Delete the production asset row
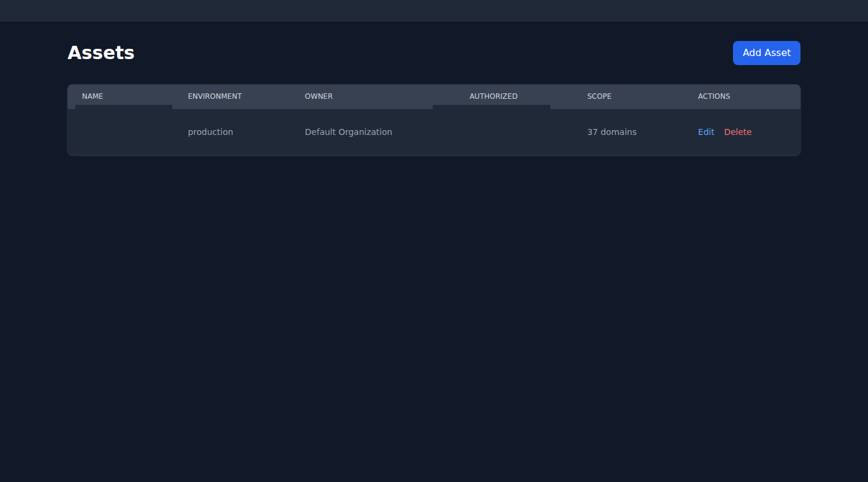This screenshot has height=482, width=868. (738, 132)
